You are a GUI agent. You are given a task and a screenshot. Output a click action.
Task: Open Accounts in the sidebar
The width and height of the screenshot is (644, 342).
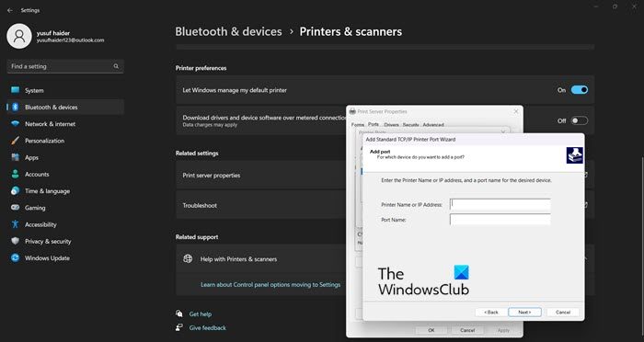65,175
